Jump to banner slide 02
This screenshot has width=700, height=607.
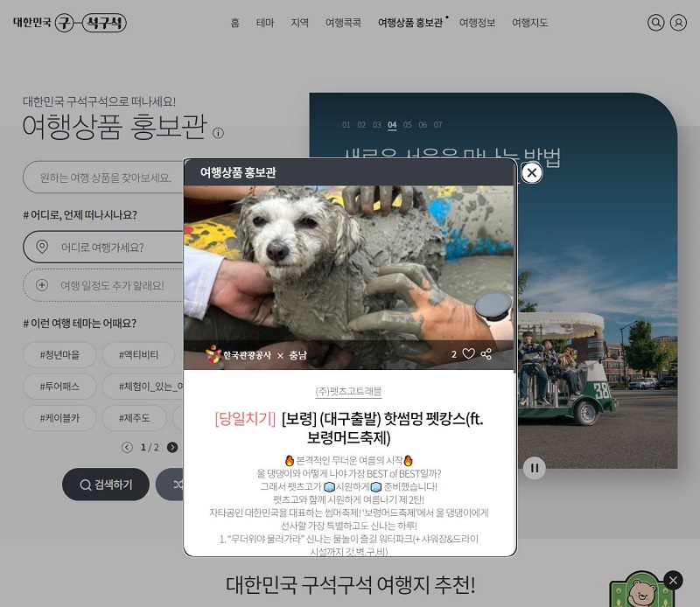(x=361, y=125)
